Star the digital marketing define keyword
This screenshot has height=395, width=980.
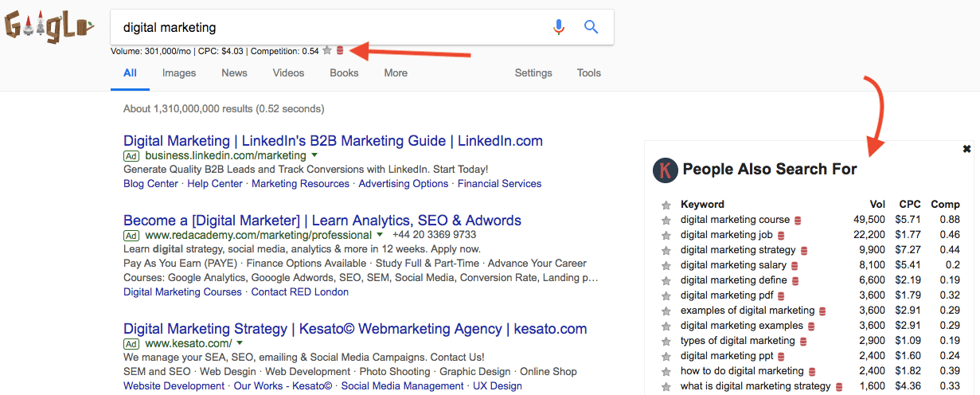coord(666,280)
